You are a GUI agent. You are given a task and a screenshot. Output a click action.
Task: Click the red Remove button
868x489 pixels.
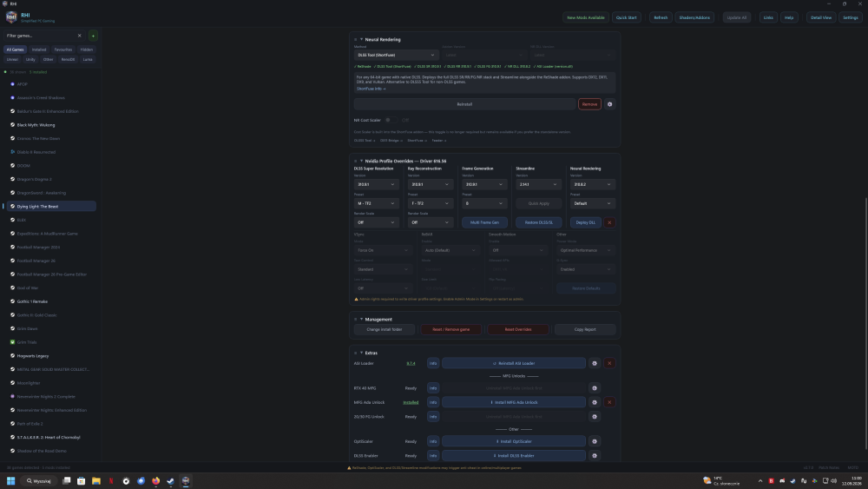[x=589, y=104]
